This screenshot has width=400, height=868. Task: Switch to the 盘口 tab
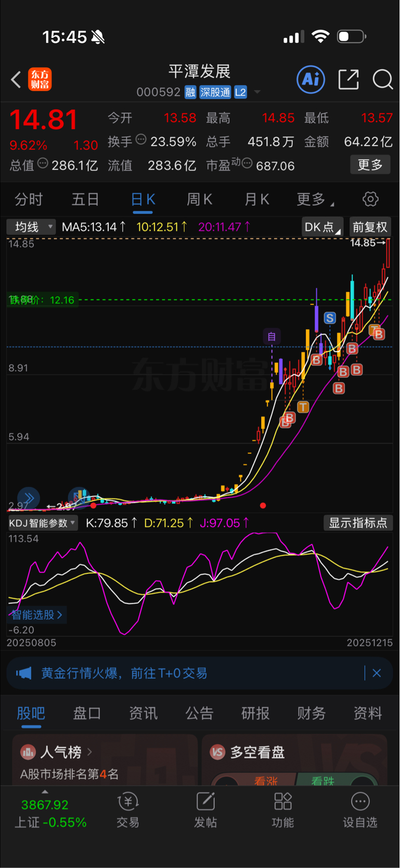(87, 713)
